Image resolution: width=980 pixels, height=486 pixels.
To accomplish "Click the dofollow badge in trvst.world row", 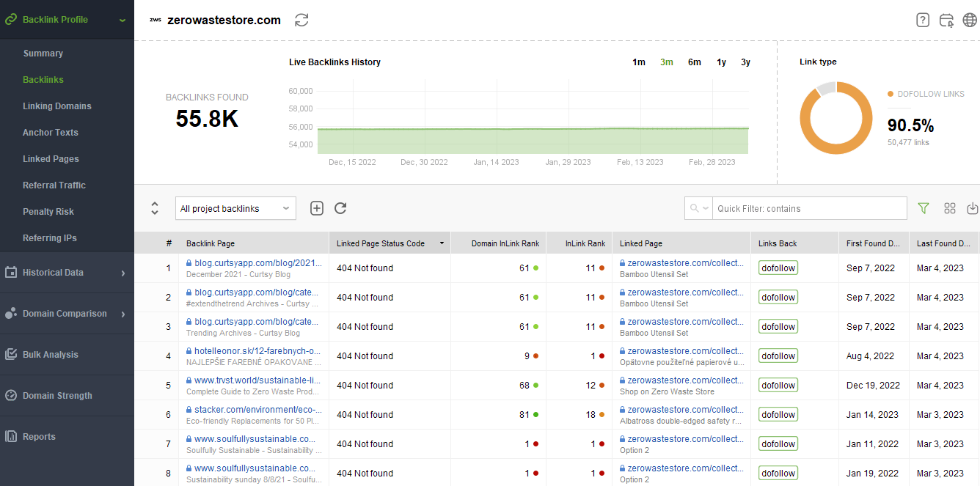I will click(x=778, y=386).
